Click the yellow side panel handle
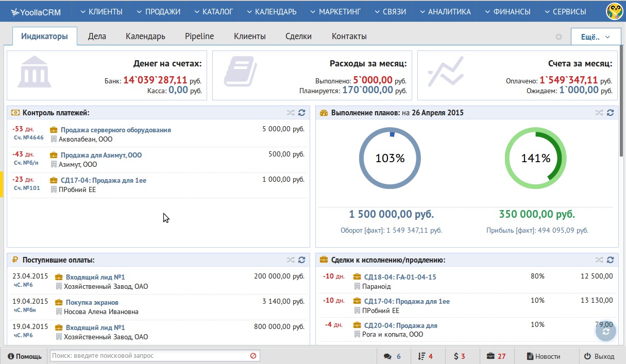The height and width of the screenshot is (364, 626). tap(2, 184)
